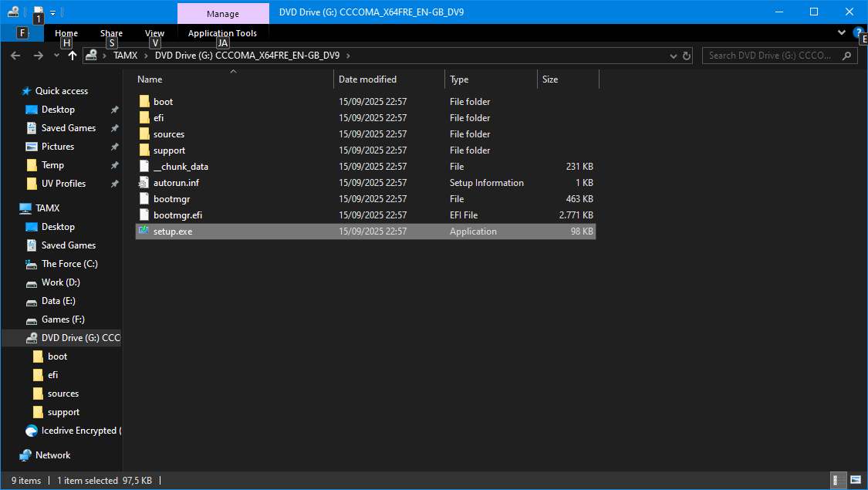The height and width of the screenshot is (490, 868).
Task: Open Help with question mark icon
Action: (858, 32)
